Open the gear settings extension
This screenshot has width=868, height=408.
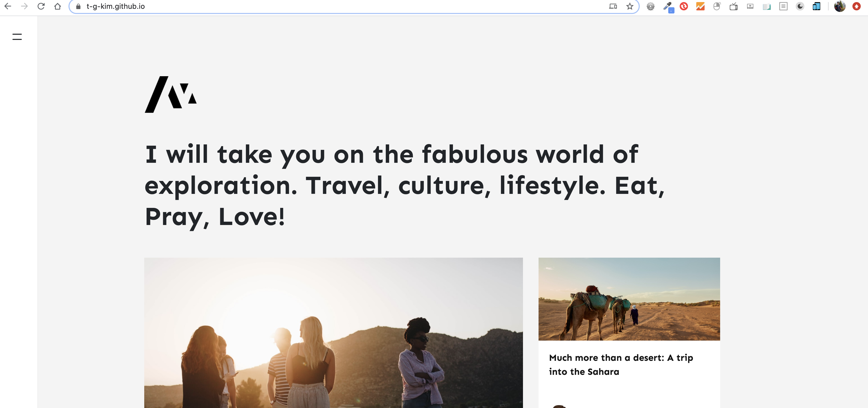pyautogui.click(x=650, y=6)
